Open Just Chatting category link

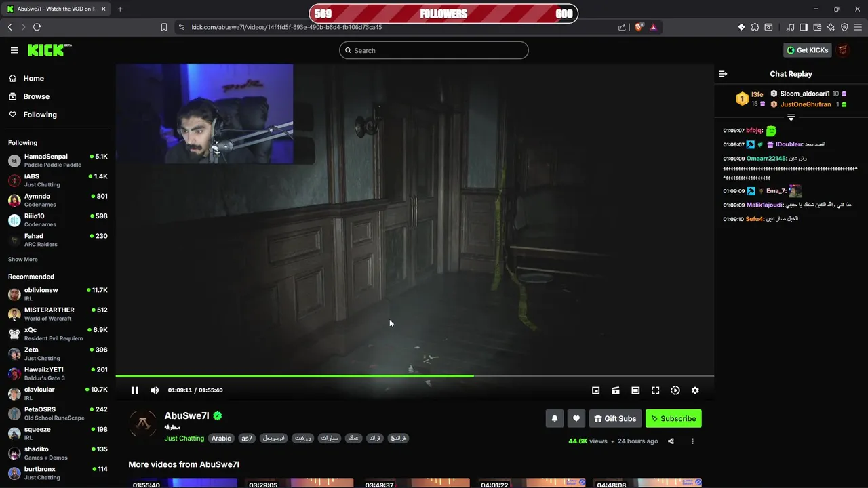click(x=184, y=439)
